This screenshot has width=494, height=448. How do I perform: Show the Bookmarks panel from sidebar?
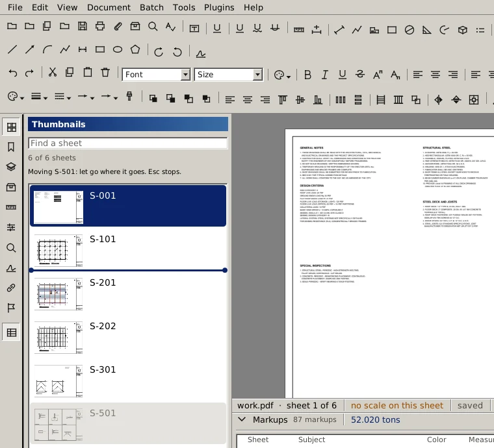[11, 147]
